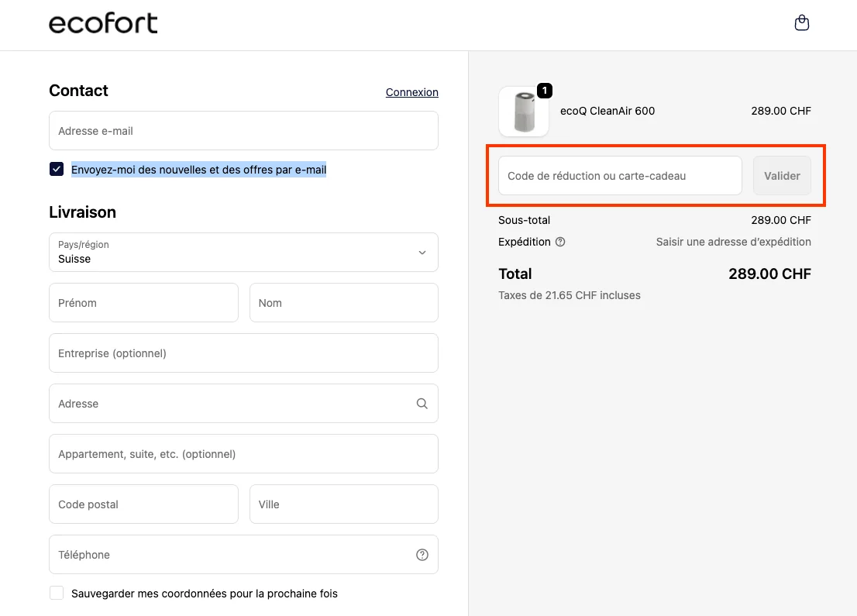Open the Pays/région dropdown
This screenshot has width=857, height=616.
point(243,253)
